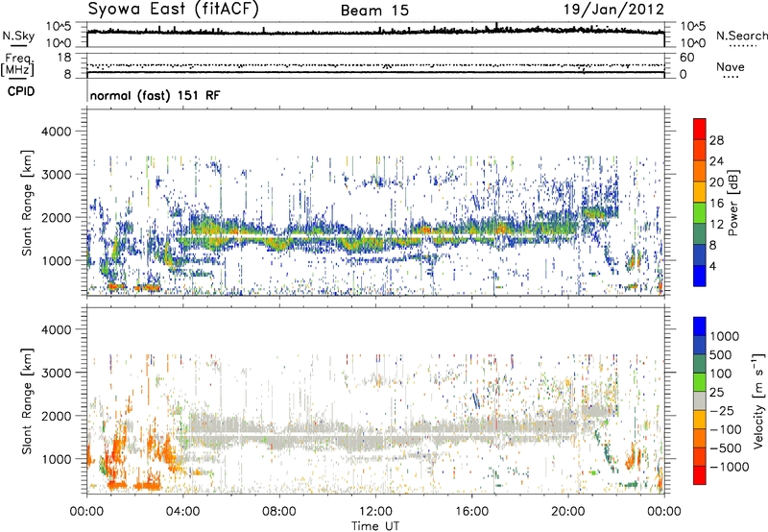768x532 pixels.
Task: Click the plot title 'Syowa East (fitACF)'
Action: [173, 9]
